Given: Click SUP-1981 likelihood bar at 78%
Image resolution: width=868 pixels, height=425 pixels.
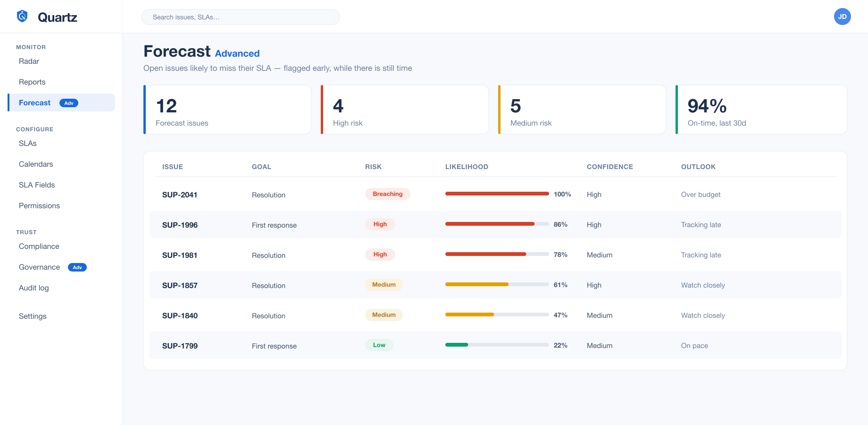Looking at the screenshot, I should coord(497,254).
